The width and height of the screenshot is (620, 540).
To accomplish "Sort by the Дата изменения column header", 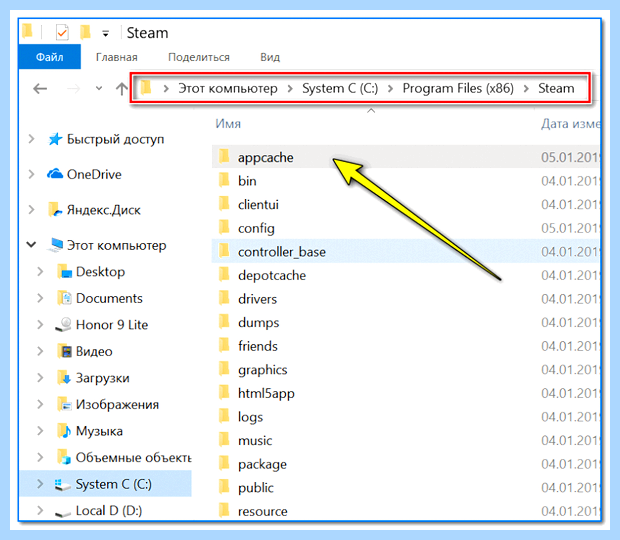I will [570, 124].
